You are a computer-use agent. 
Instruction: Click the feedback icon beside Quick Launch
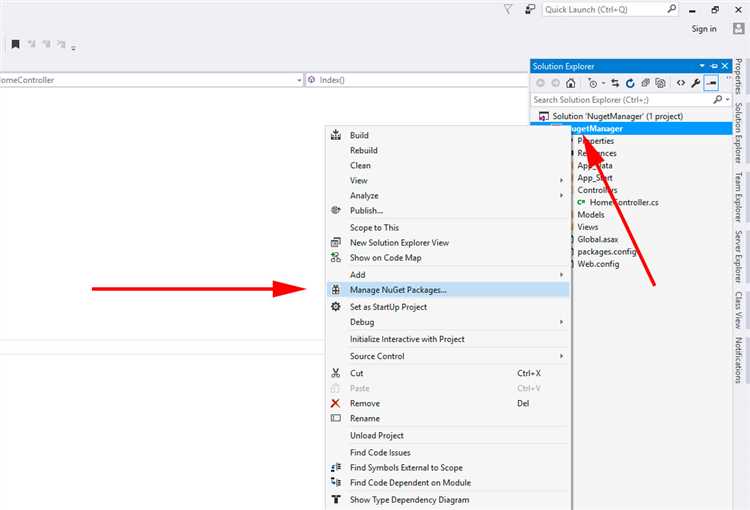[x=530, y=9]
